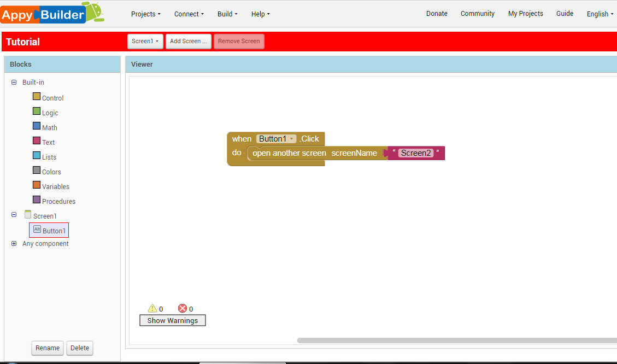Select the Math blocks drawer

[x=49, y=127]
